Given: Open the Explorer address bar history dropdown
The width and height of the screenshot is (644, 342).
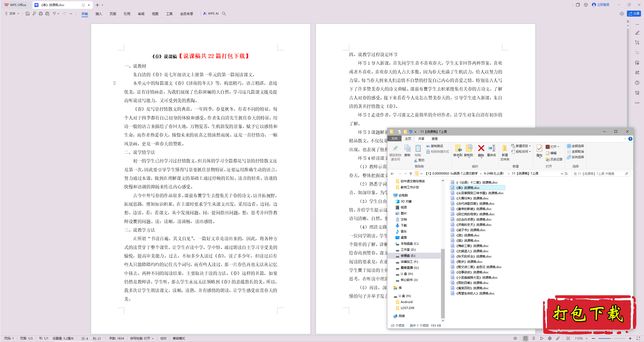Looking at the screenshot, I should (x=562, y=174).
